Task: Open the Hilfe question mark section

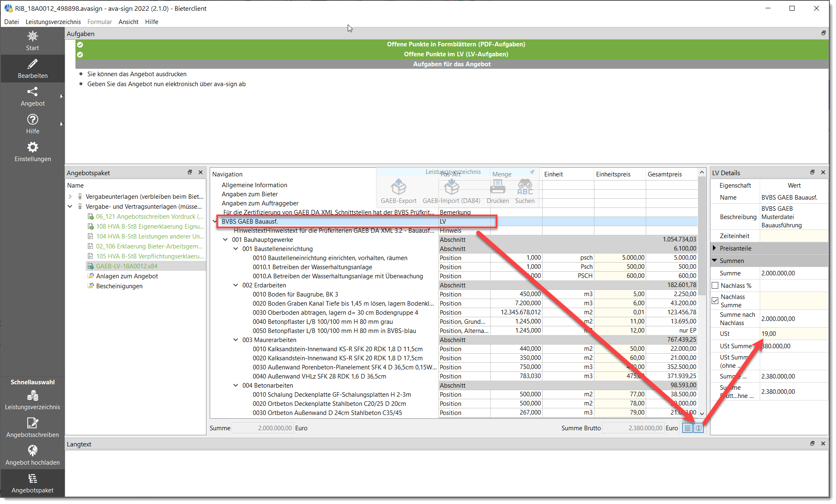Action: (32, 124)
